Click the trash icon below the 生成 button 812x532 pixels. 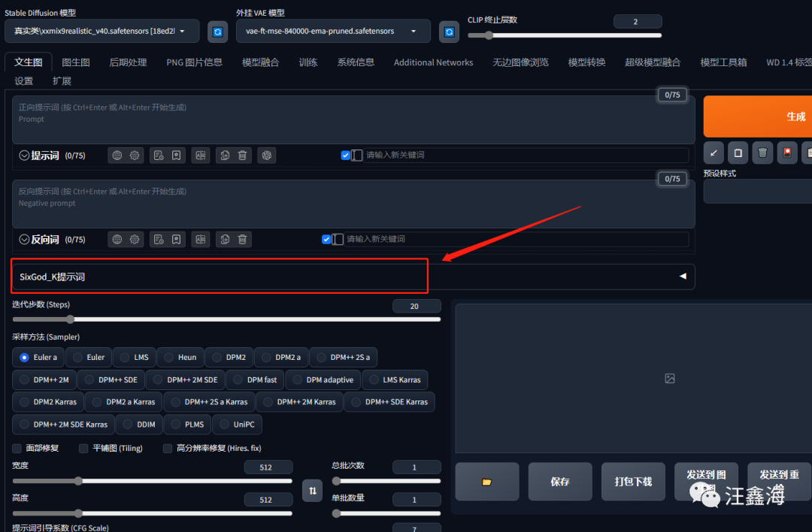pos(762,153)
